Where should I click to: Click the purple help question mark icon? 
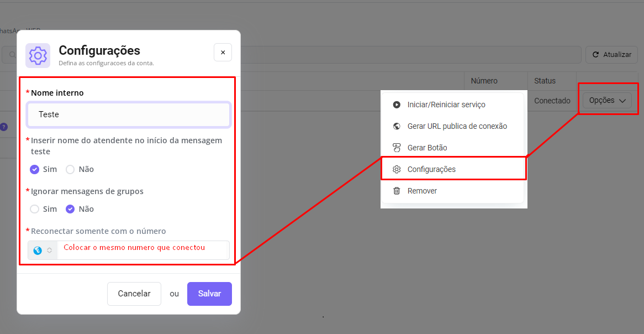4,127
